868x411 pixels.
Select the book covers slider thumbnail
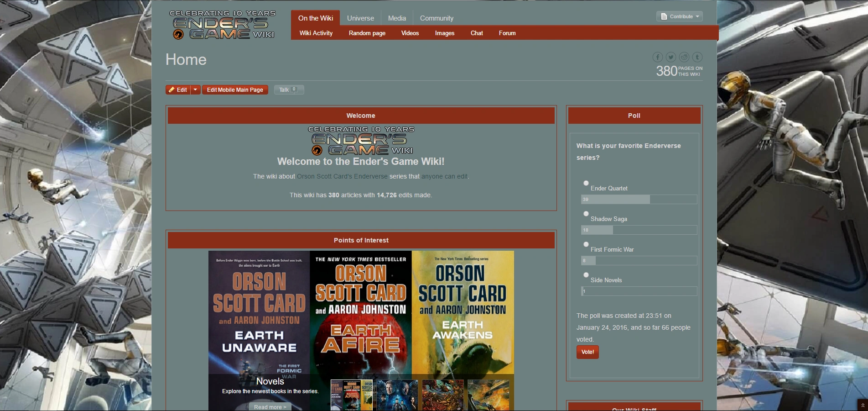pos(352,395)
